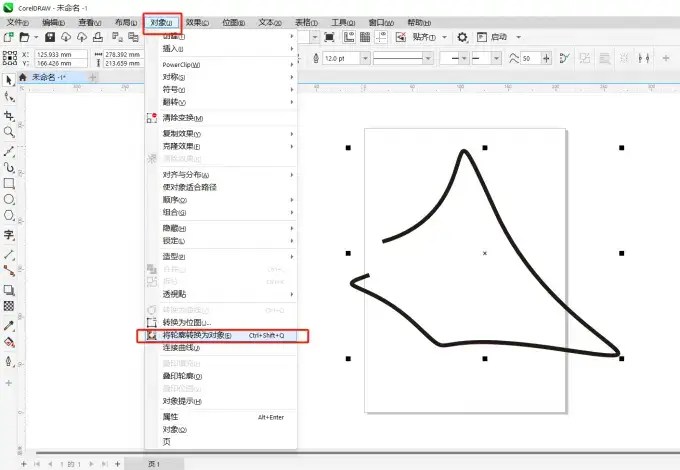Click the Print icon
680x470 pixels.
[x=98, y=37]
